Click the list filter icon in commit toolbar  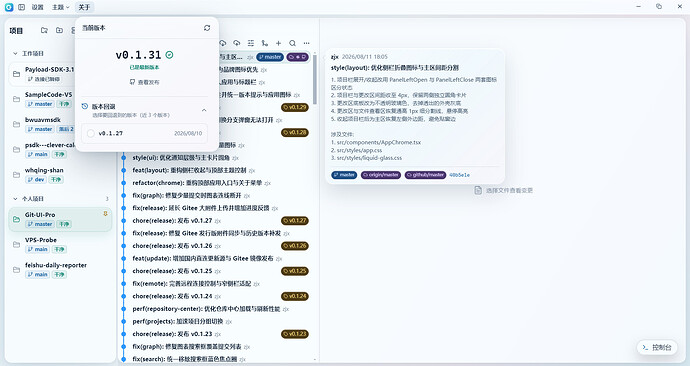(x=250, y=43)
